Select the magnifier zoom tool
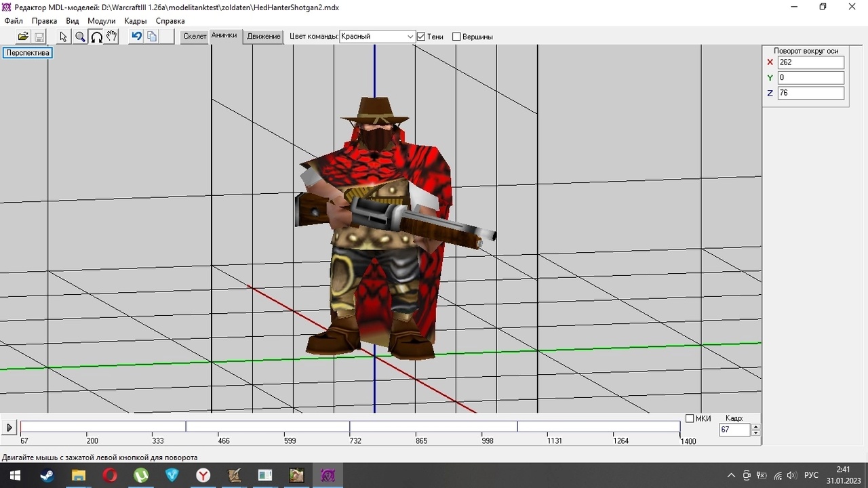Viewport: 868px width, 488px height. (x=80, y=37)
